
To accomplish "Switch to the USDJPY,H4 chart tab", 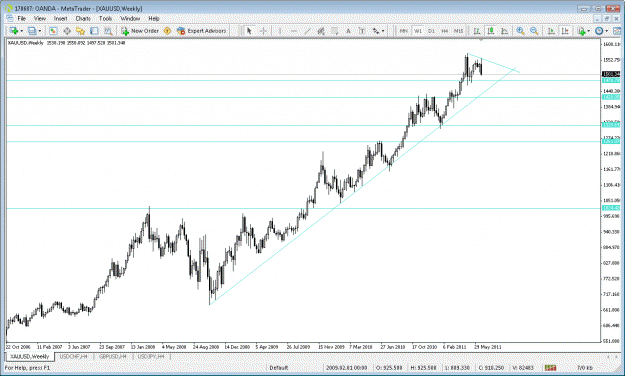I will [x=151, y=356].
